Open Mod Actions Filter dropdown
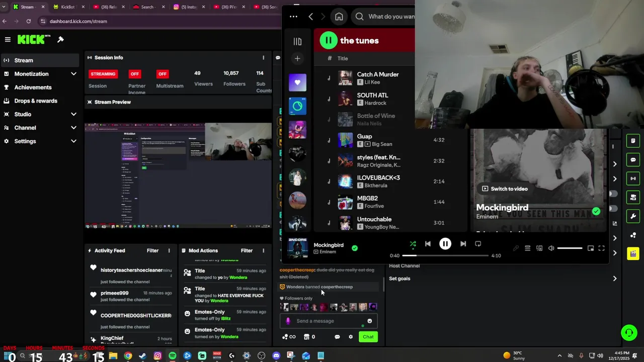Screen dimensions: 644x362 [x=247, y=250]
